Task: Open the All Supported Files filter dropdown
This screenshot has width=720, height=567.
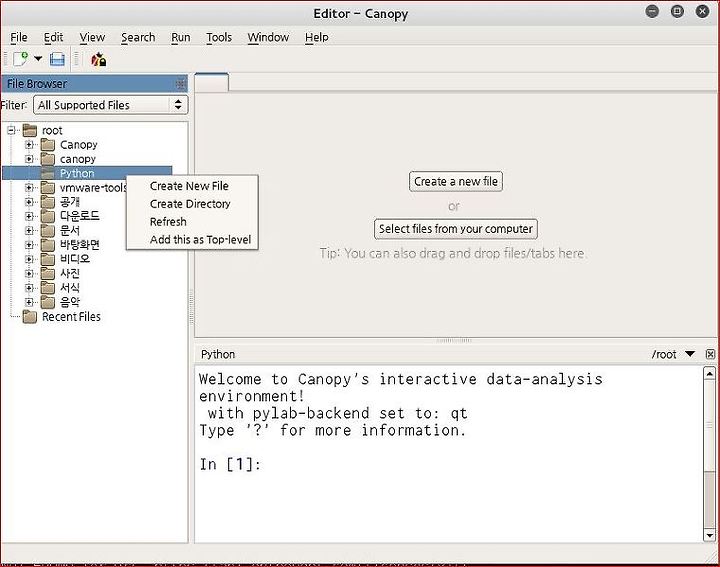Action: 110,105
